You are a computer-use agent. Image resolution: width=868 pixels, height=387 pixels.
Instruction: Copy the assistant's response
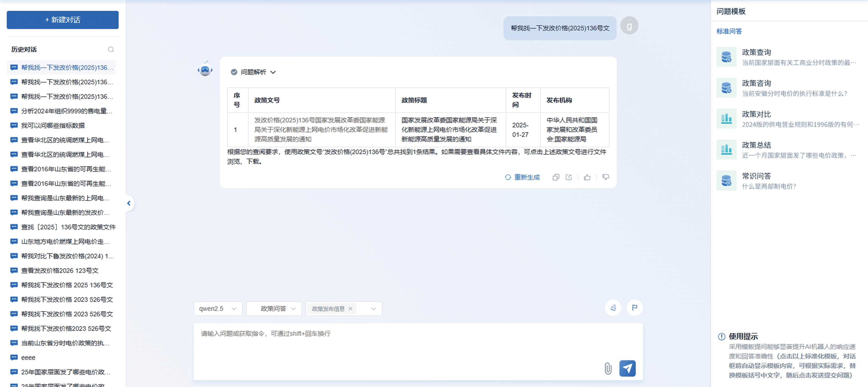point(556,177)
